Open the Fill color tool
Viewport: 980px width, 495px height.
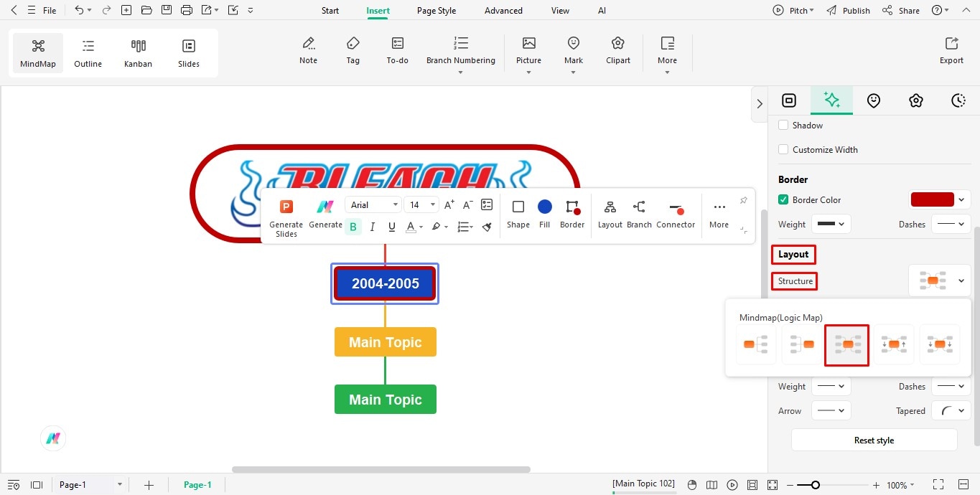(x=545, y=214)
